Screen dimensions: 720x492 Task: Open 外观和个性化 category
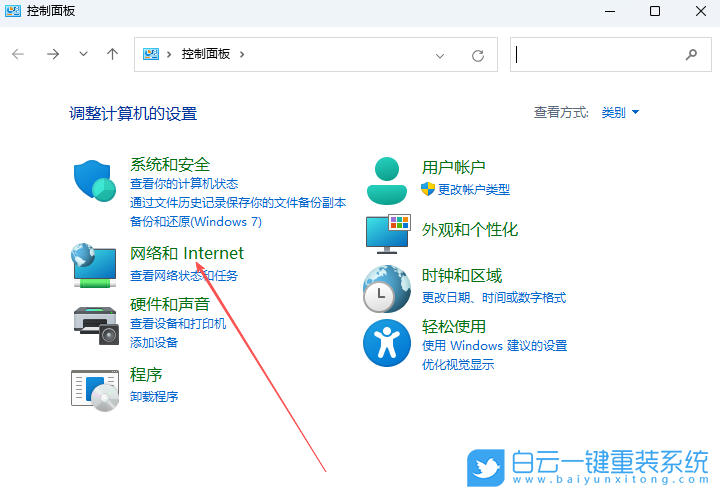470,230
